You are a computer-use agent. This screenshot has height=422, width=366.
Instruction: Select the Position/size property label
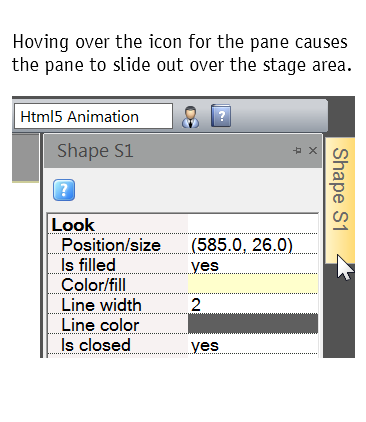111,245
